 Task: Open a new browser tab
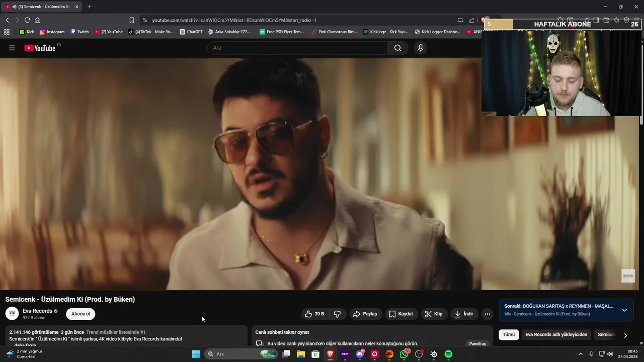pos(89,7)
